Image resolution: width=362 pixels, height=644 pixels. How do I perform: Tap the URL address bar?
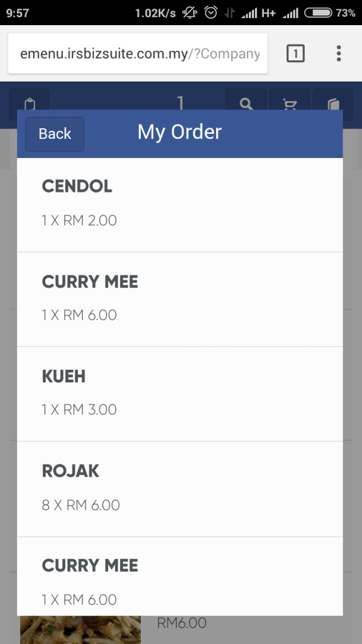click(138, 53)
